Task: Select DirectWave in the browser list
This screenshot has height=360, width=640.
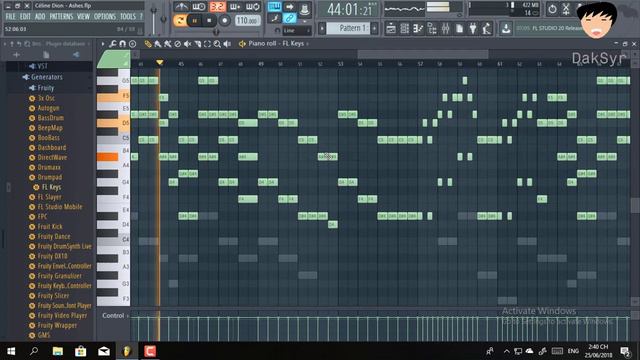Action: pos(52,157)
